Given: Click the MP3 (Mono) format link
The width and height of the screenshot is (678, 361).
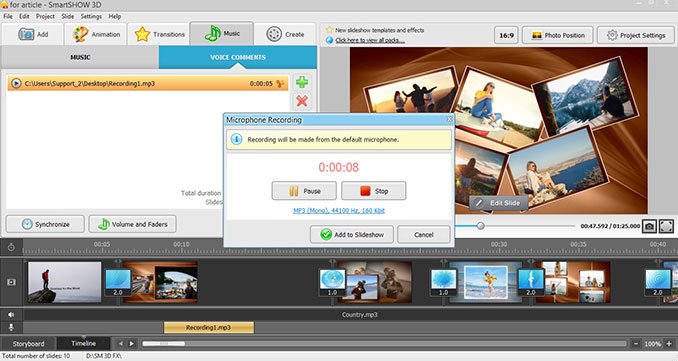Looking at the screenshot, I should [x=339, y=211].
